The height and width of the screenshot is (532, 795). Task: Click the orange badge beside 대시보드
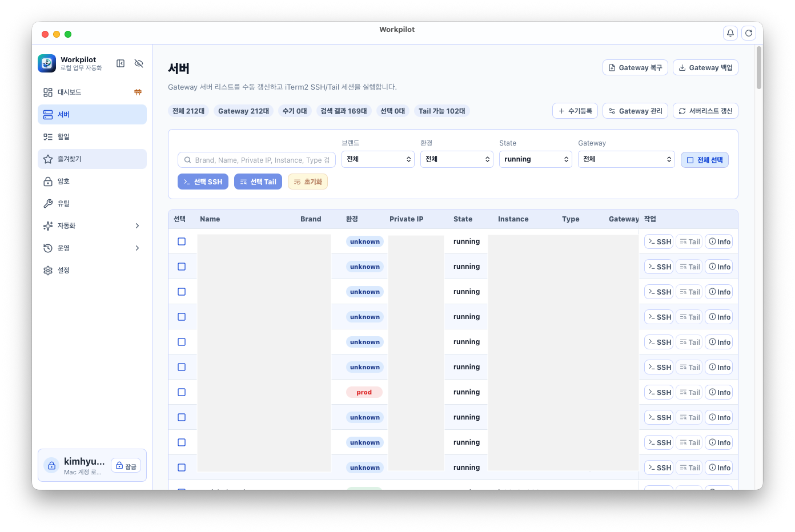tap(138, 92)
